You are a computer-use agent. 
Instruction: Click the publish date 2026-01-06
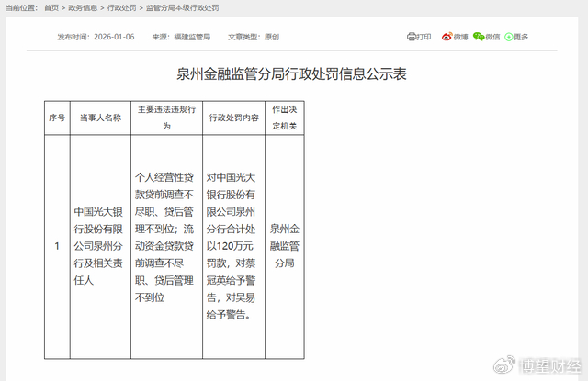tap(114, 37)
